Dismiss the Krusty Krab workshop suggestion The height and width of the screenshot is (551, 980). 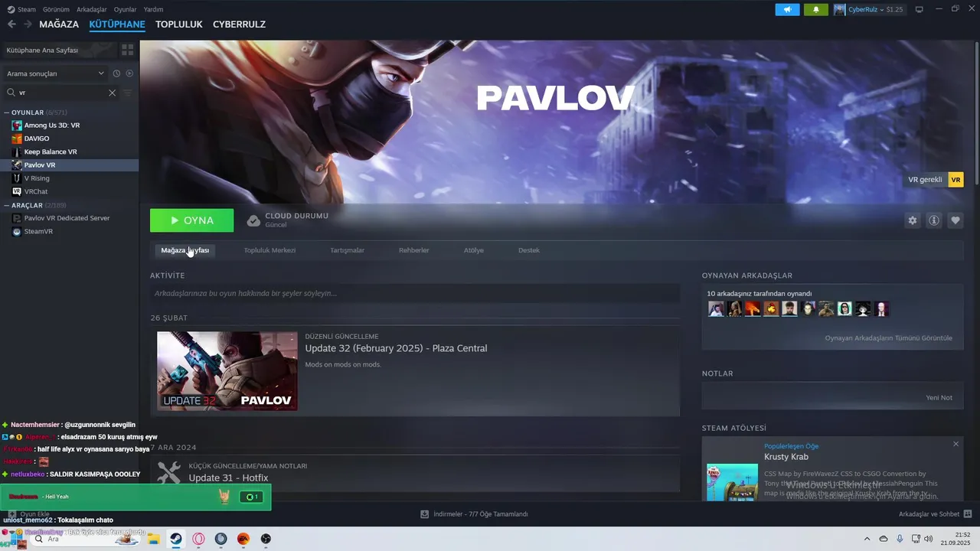pos(955,444)
